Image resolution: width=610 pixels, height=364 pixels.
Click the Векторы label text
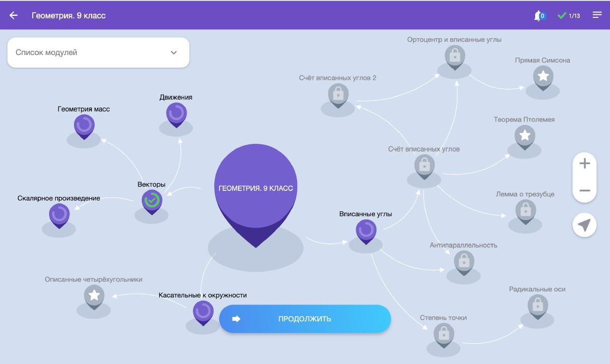(x=151, y=184)
